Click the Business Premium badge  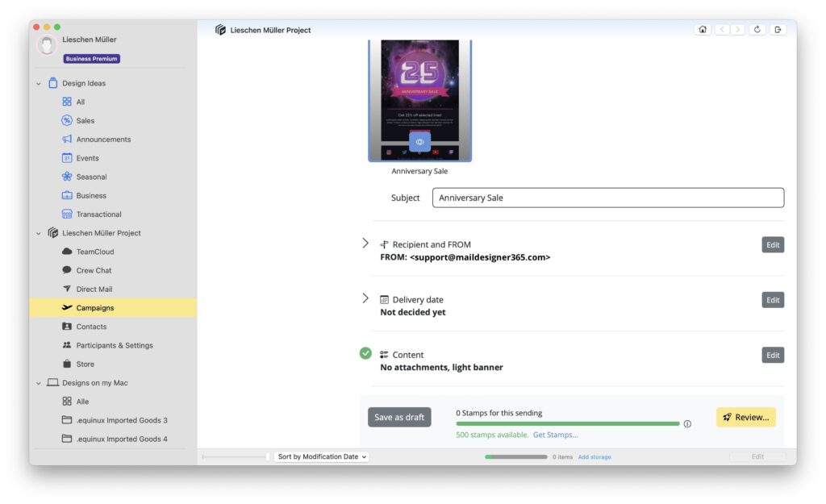pos(92,58)
